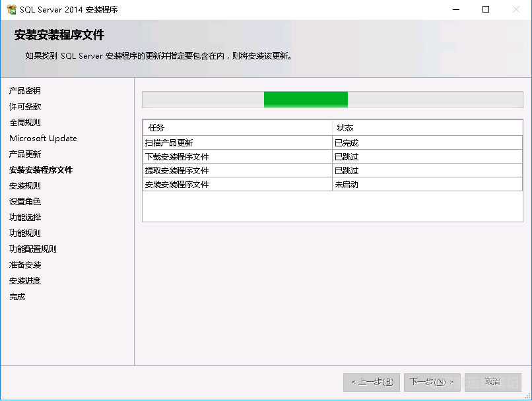The image size is (532, 401).
Task: Go to 产品更新 step in sidebar
Action: [x=25, y=154]
